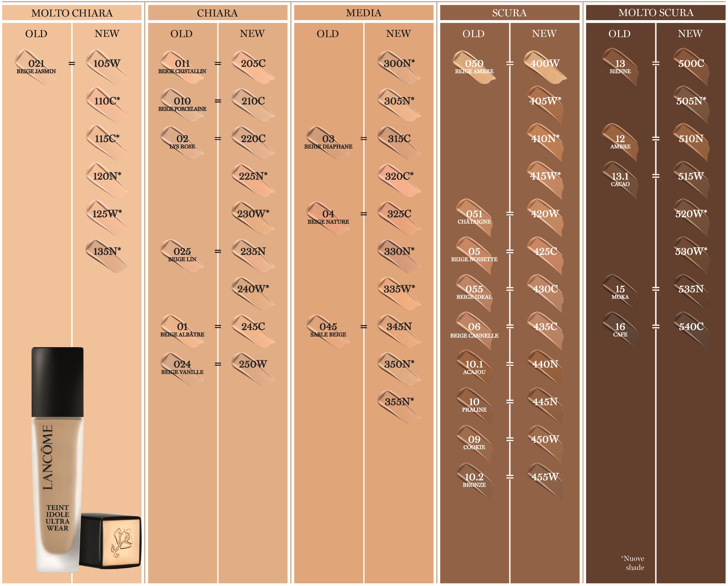Choose the 205C shade swatch

(x=253, y=67)
